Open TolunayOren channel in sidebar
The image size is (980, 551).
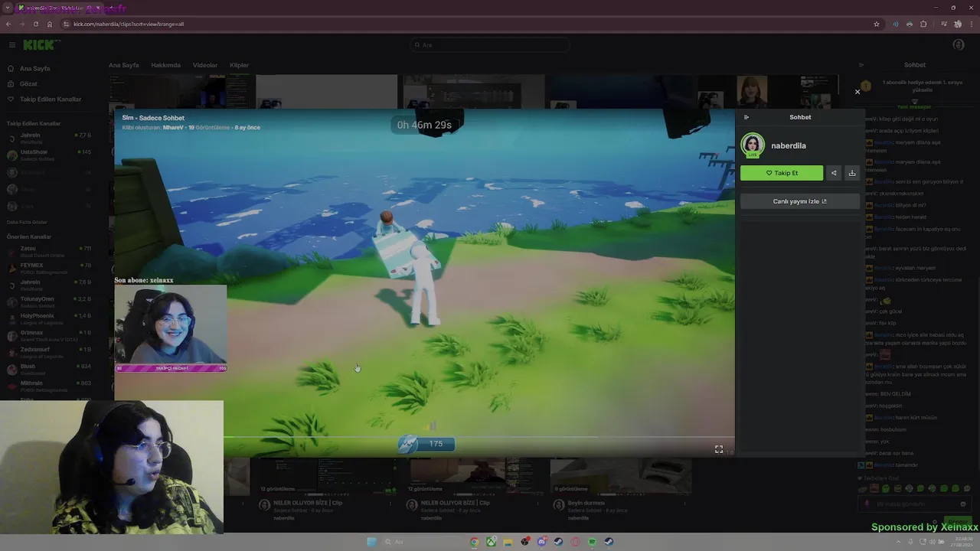49,302
